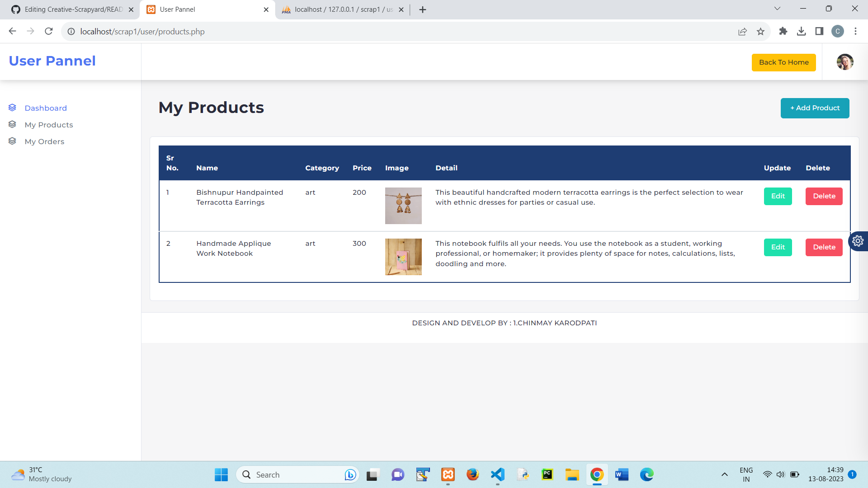Image resolution: width=868 pixels, height=488 pixels.
Task: Open the browser Extensions puzzle icon
Action: tap(783, 31)
